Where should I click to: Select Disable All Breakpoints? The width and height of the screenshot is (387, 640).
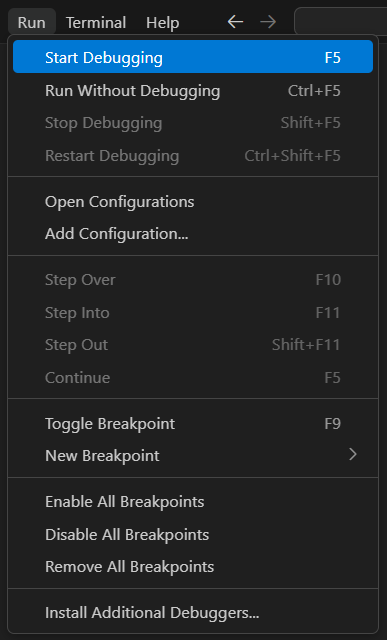(193, 534)
